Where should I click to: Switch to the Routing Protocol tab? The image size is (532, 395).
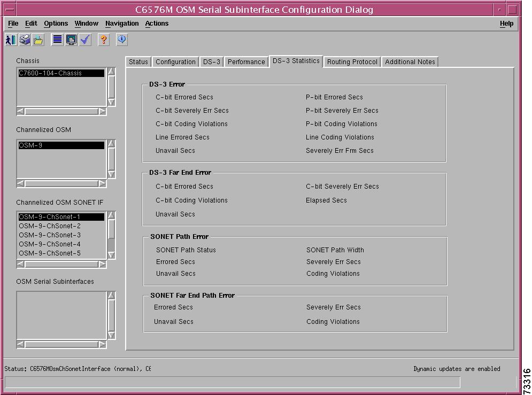(352, 61)
